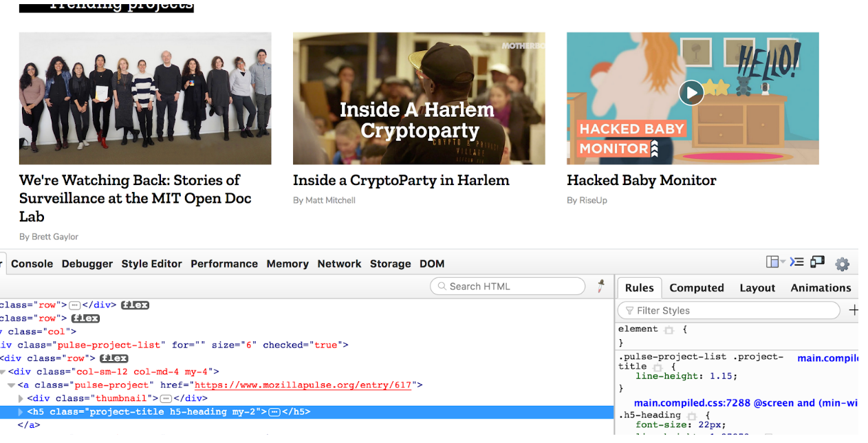Open main.compiled.css source link beside .project-title

point(828,358)
